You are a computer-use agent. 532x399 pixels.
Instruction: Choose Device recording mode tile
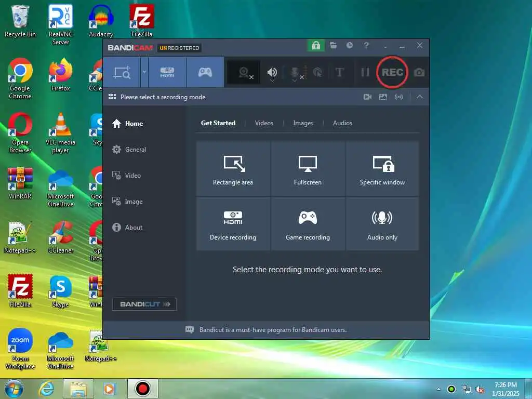pyautogui.click(x=233, y=224)
